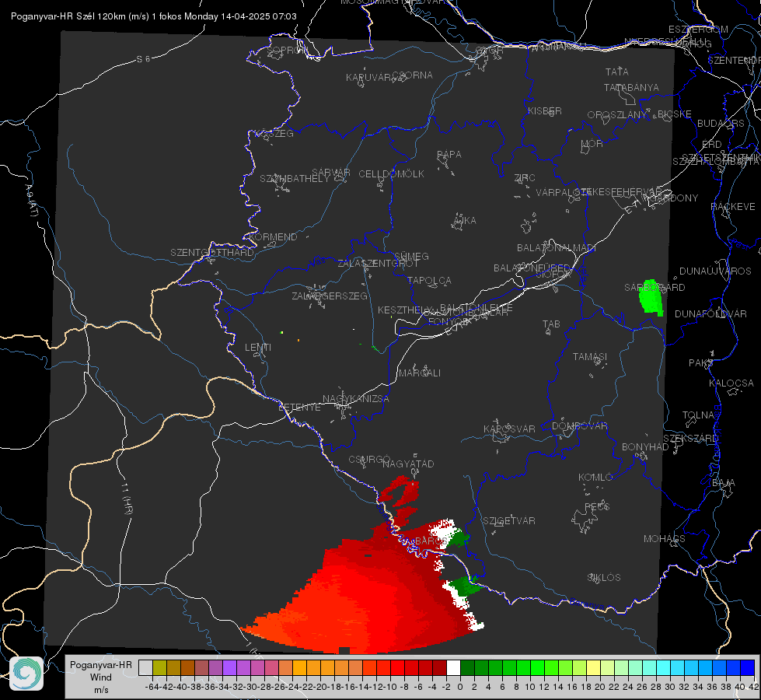Screen dimensions: 761x700
Task: Select the KALOCSA label
Action: [x=731, y=383]
